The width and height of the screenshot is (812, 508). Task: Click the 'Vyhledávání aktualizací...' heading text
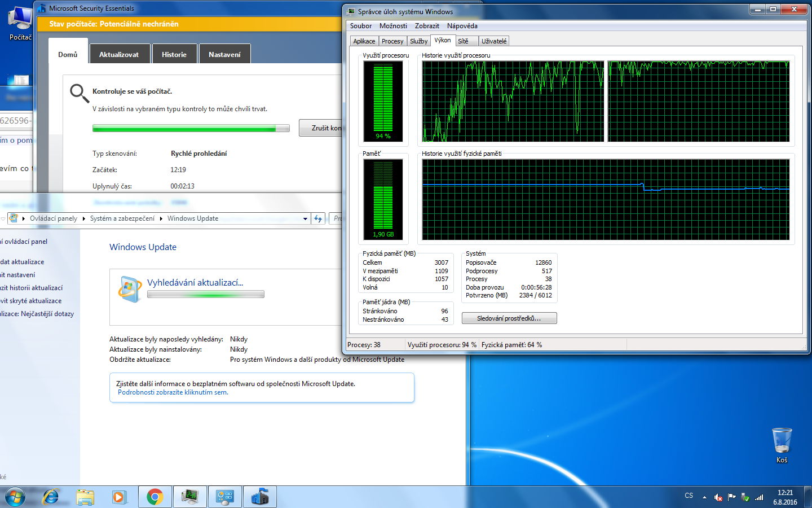pos(195,283)
